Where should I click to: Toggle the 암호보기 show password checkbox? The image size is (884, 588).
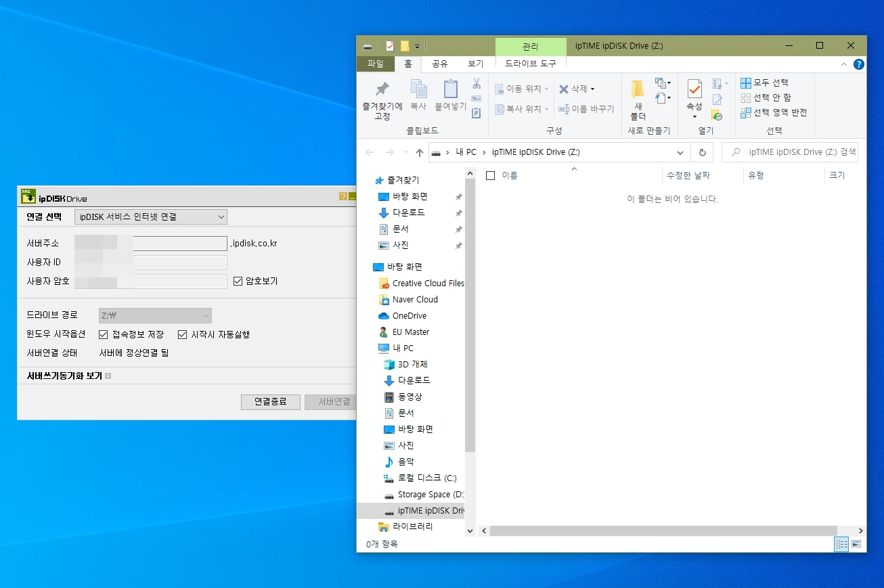tap(238, 281)
